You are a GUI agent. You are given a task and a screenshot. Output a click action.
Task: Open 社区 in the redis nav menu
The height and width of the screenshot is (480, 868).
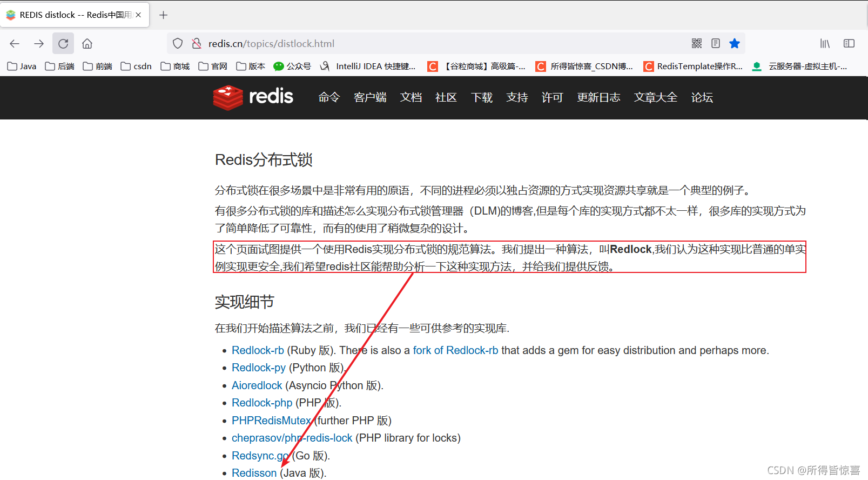(446, 97)
